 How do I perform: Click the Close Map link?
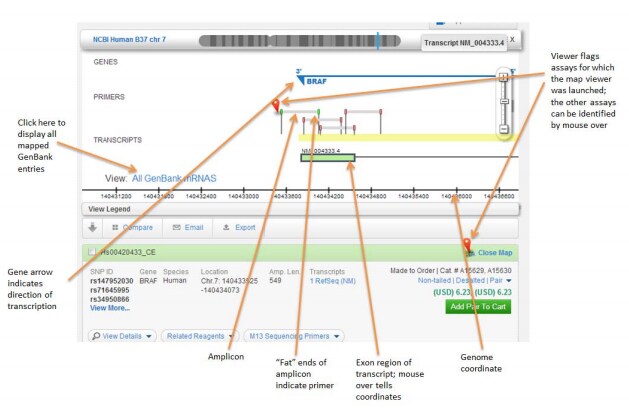(495, 253)
